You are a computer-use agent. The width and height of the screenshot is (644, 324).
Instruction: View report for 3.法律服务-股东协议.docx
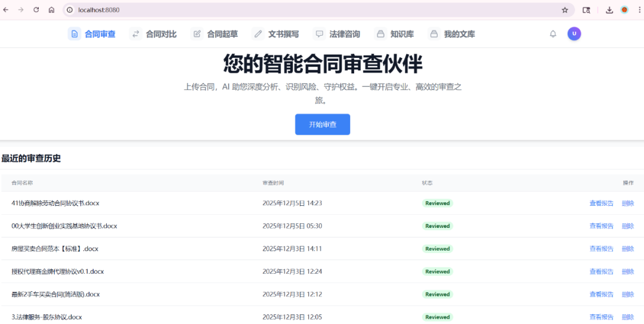602,317
